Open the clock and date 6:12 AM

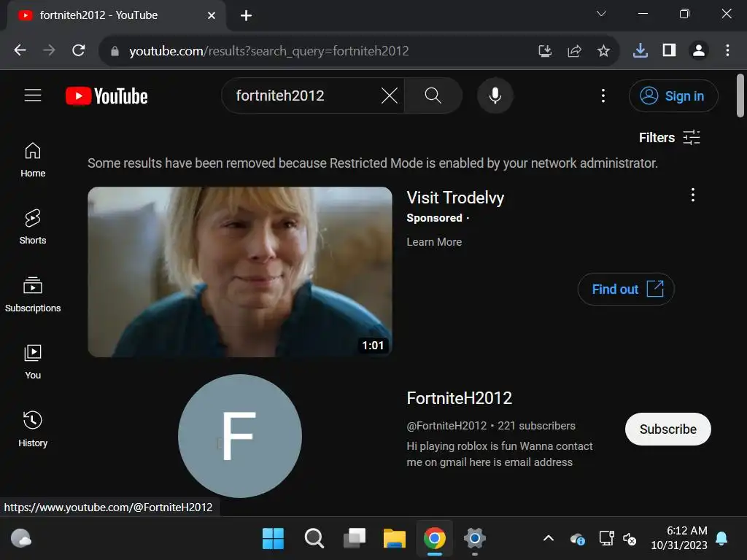(679, 538)
